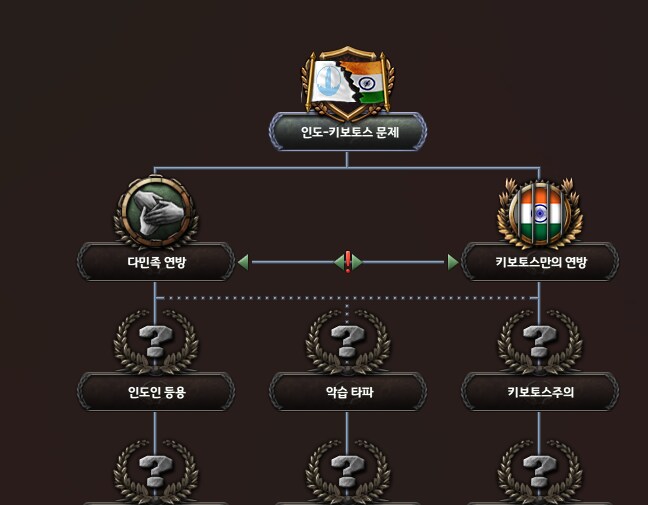Open the 악습 타파 focus

tap(348, 392)
